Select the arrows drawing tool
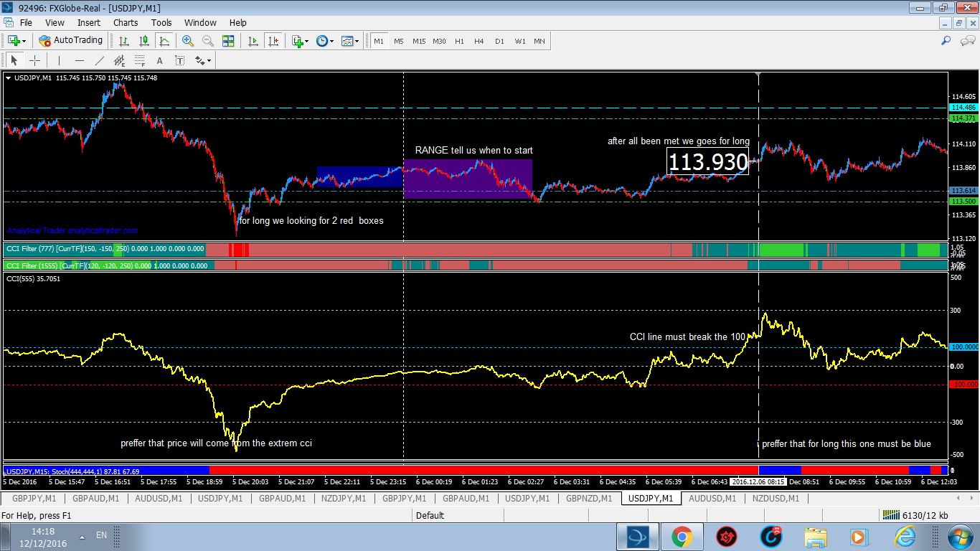The width and height of the screenshot is (980, 551). point(199,60)
